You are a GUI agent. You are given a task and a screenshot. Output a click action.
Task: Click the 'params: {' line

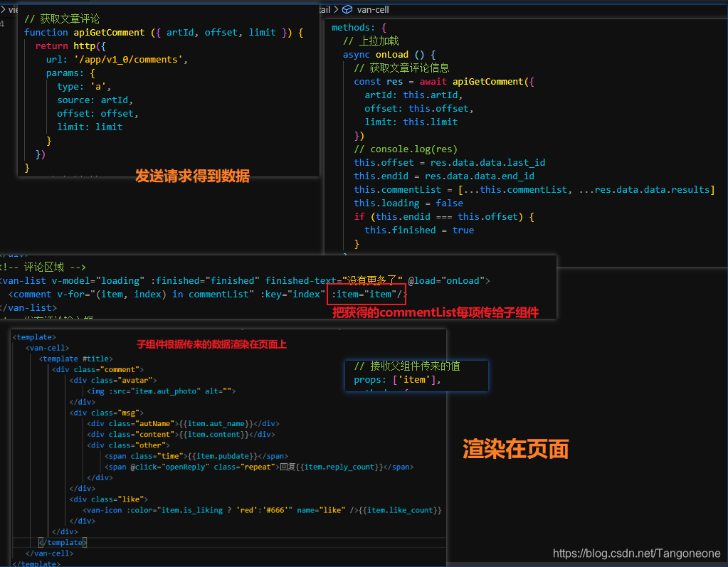(x=70, y=73)
